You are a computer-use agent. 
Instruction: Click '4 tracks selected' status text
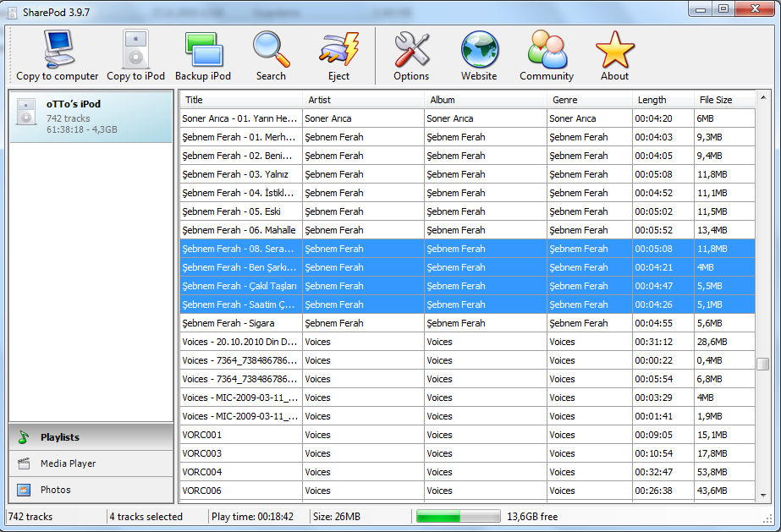[146, 517]
